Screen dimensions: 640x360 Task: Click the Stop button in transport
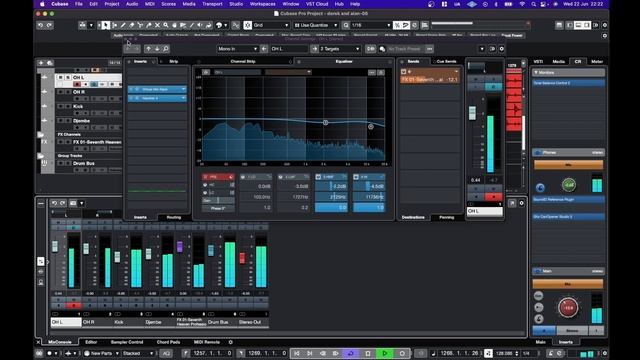[x=368, y=353]
